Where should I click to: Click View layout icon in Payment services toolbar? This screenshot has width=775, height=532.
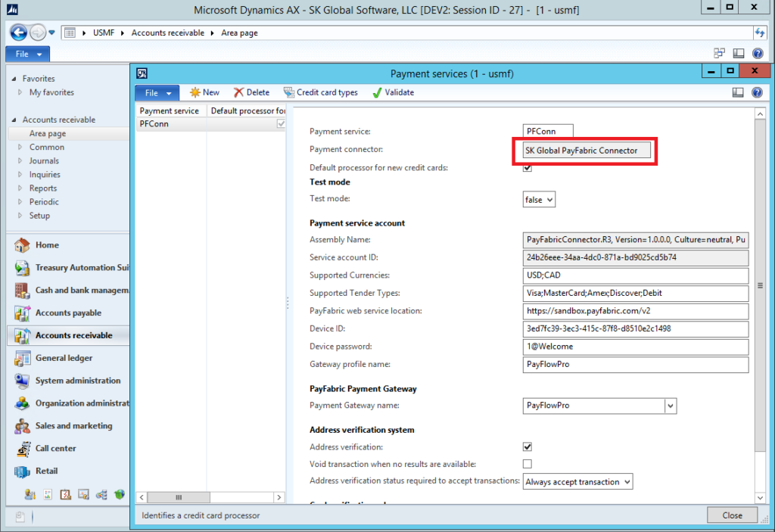coord(738,92)
